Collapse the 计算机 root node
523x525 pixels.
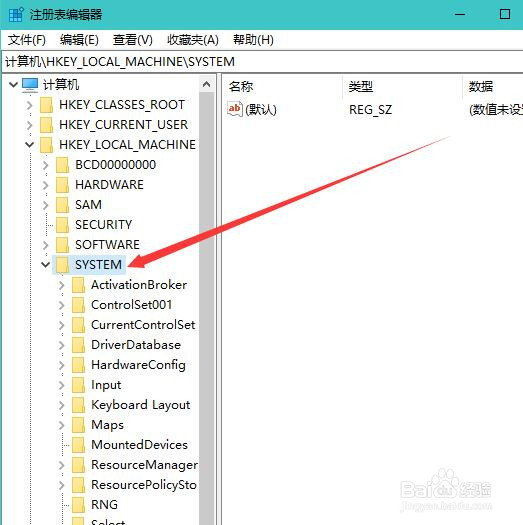click(13, 84)
